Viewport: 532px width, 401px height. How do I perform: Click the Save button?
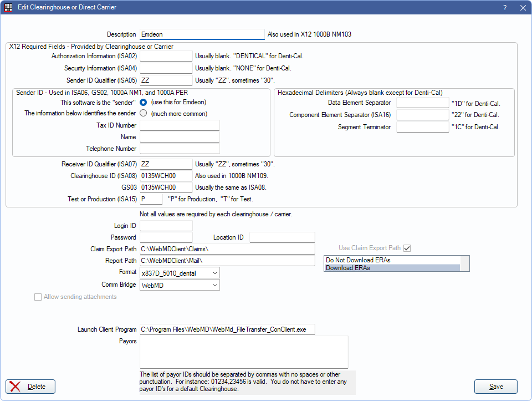(495, 387)
